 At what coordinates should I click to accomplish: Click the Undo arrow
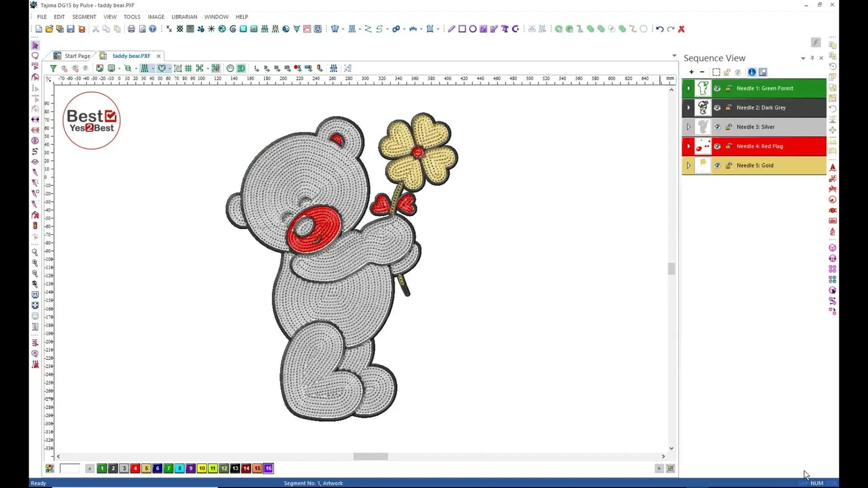(x=660, y=29)
